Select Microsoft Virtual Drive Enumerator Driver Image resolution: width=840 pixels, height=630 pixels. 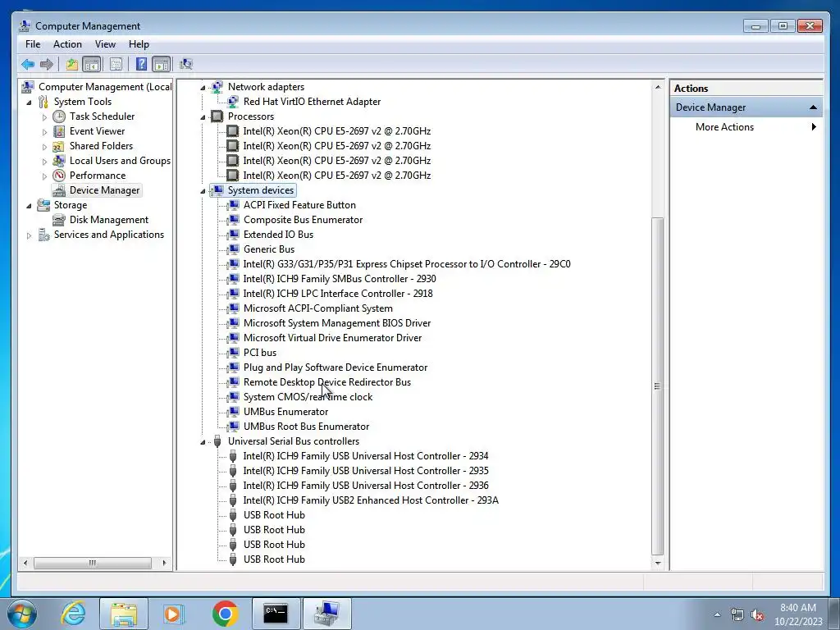(332, 337)
